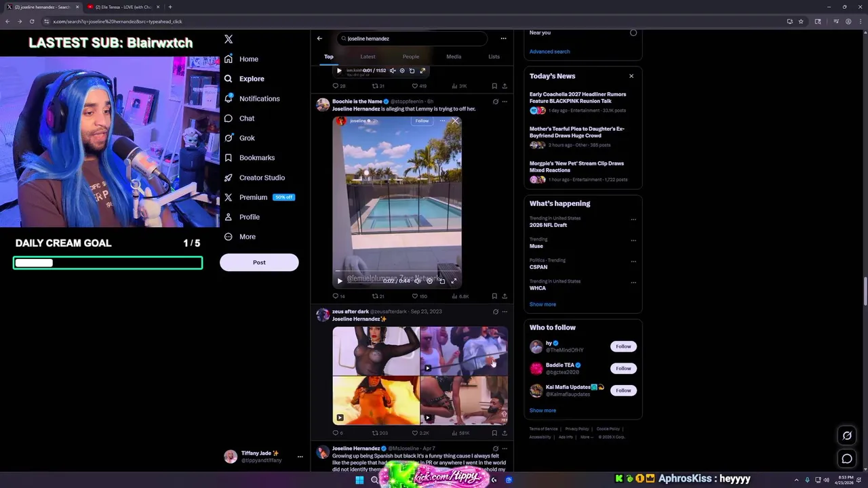Close the Today's News panel
Screen dimensions: 868x488
(631, 76)
